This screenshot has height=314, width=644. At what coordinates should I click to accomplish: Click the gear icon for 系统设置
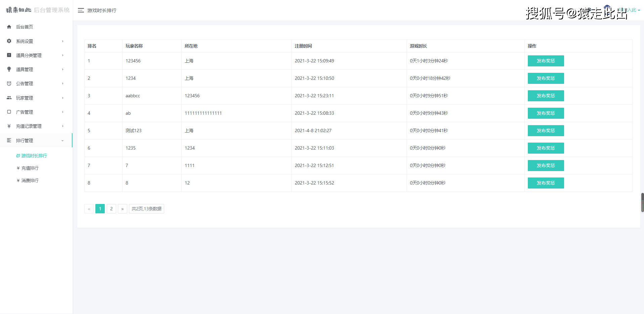click(9, 41)
